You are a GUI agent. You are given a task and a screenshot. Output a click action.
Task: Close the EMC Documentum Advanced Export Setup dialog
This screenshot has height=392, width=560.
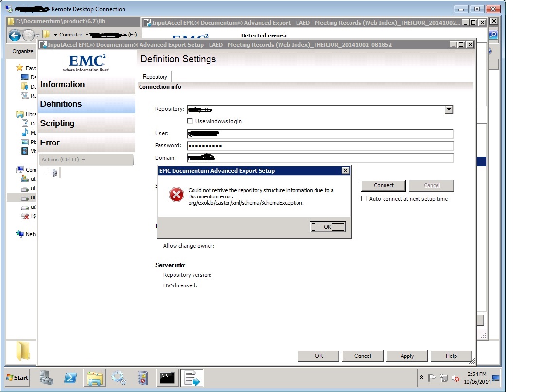tap(345, 170)
